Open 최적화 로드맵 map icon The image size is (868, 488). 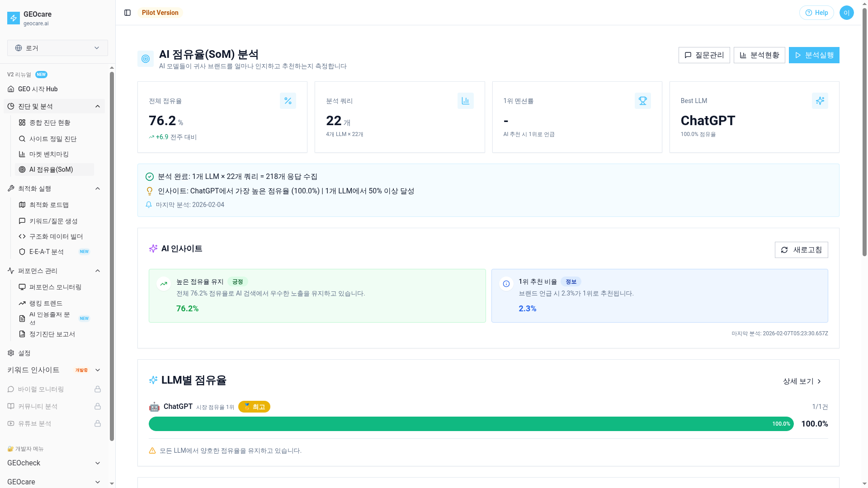click(22, 205)
